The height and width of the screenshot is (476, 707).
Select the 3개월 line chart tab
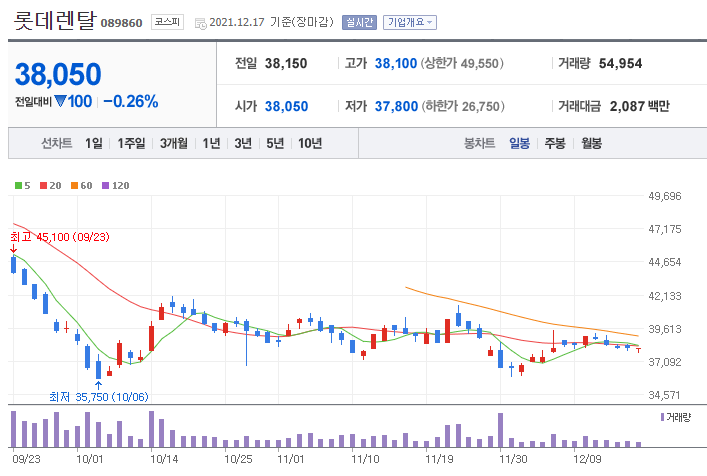(174, 143)
